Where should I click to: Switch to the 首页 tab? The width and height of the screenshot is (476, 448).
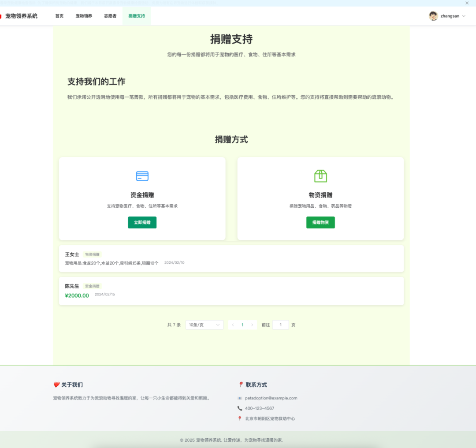pos(59,16)
